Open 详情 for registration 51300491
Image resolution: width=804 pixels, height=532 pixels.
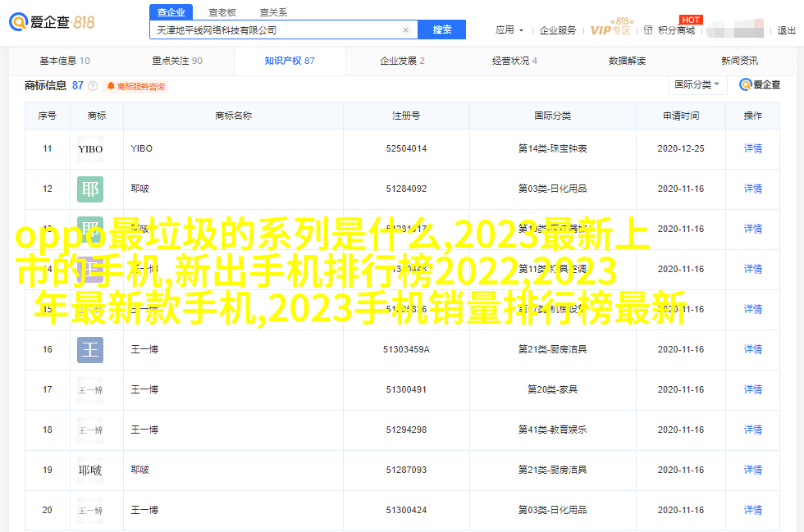tap(753, 389)
